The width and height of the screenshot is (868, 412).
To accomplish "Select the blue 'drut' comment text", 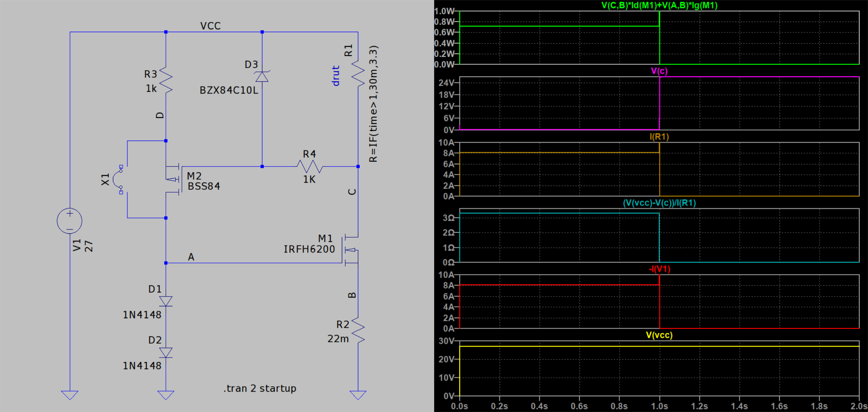I will click(x=336, y=76).
